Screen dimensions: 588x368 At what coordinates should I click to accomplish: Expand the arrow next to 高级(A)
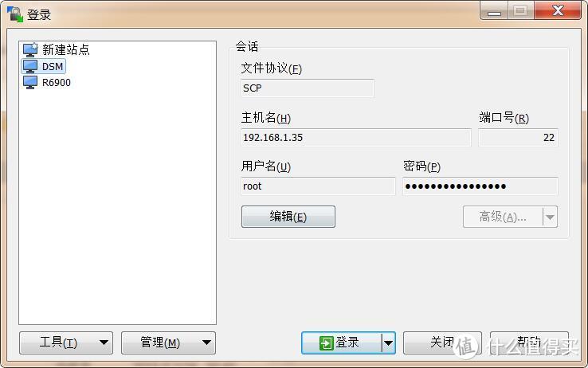[550, 217]
